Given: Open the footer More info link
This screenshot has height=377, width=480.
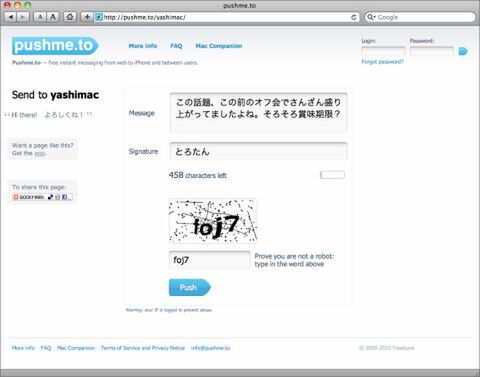Looking at the screenshot, I should pyautogui.click(x=23, y=348).
